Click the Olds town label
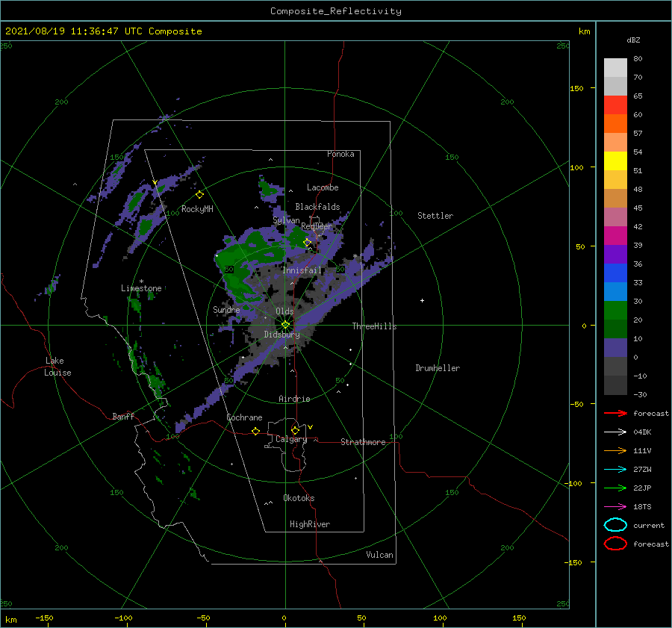The height and width of the screenshot is (628, 672). point(284,311)
